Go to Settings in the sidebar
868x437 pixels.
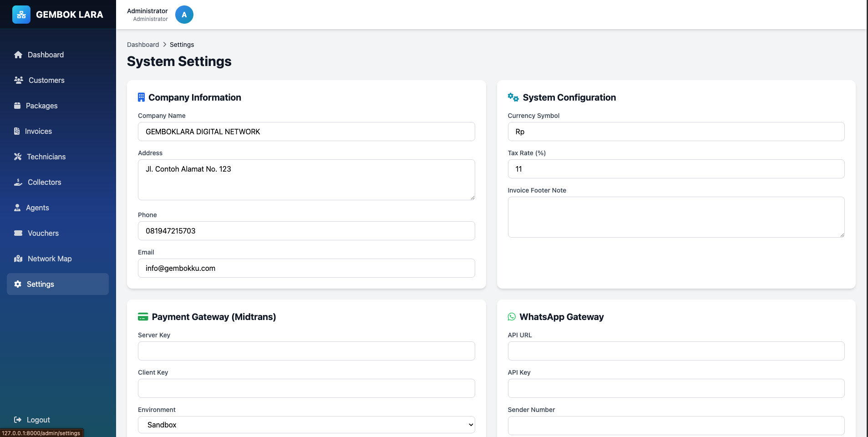(x=40, y=284)
